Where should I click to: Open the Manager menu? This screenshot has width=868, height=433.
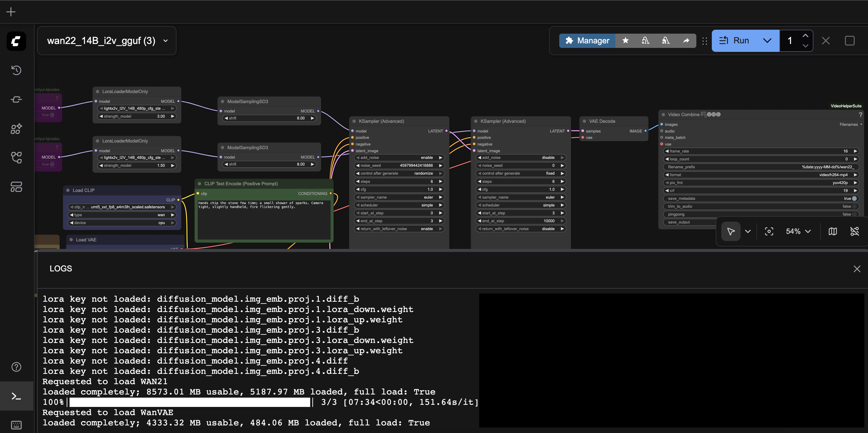(x=587, y=40)
